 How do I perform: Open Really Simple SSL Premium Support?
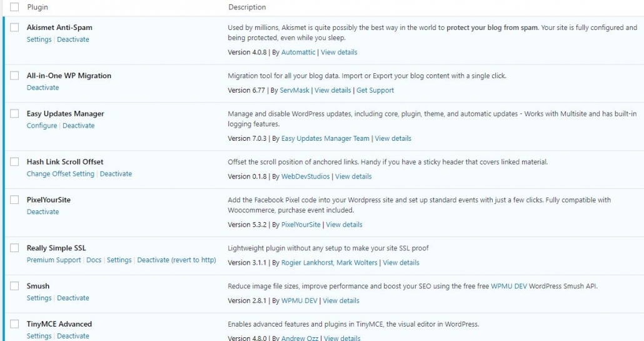(54, 260)
